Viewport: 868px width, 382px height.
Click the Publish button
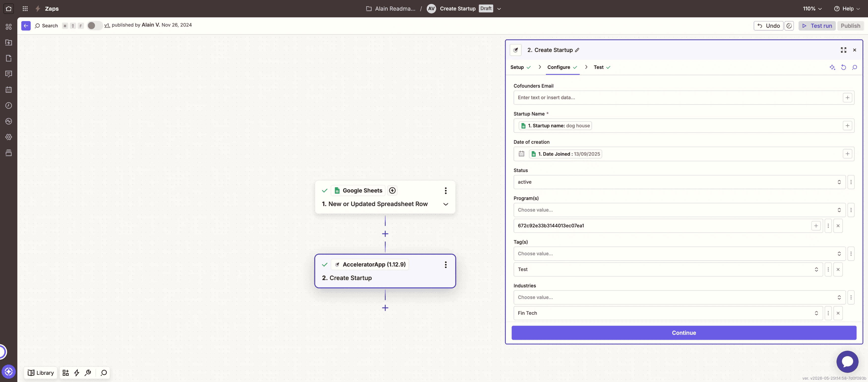click(850, 26)
